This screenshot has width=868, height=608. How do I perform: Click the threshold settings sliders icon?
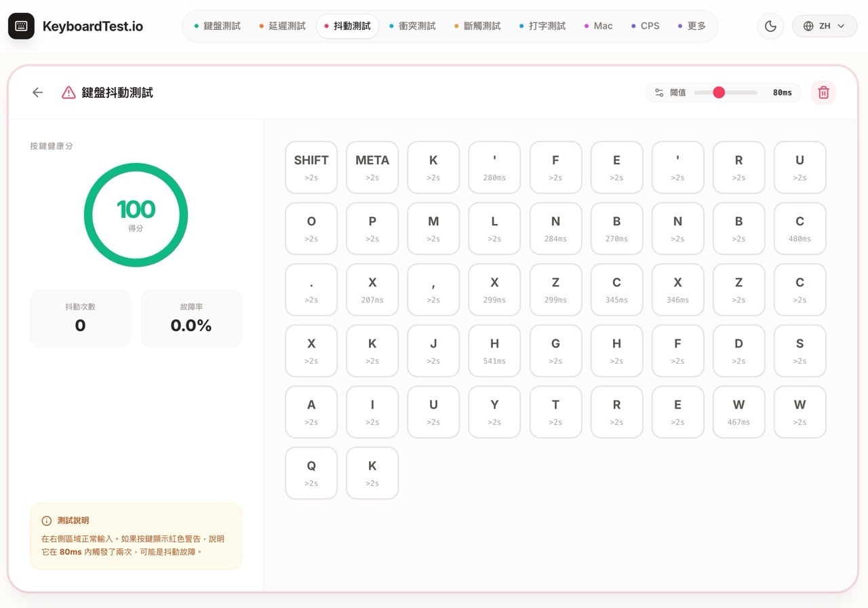[658, 92]
